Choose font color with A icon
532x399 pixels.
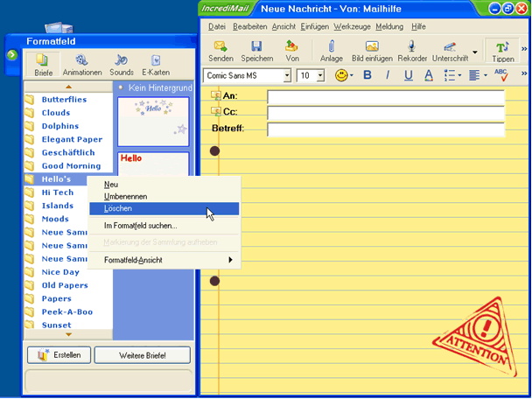point(429,75)
